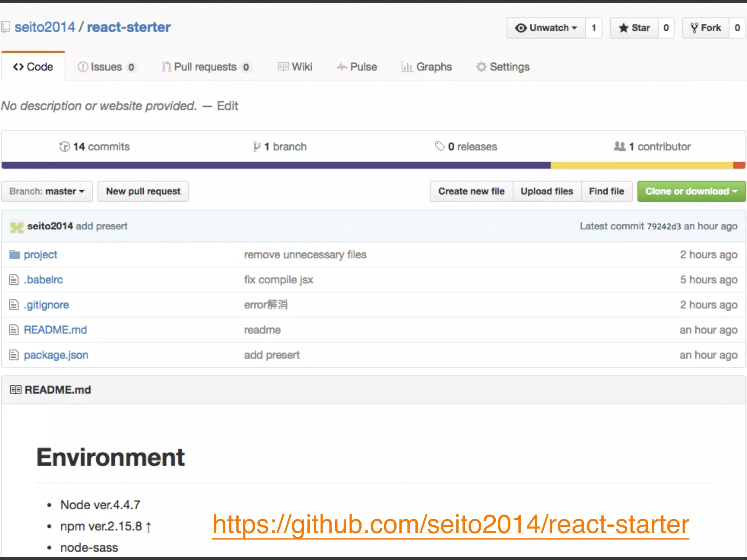Click the fork count 0
747x560 pixels.
click(x=737, y=28)
